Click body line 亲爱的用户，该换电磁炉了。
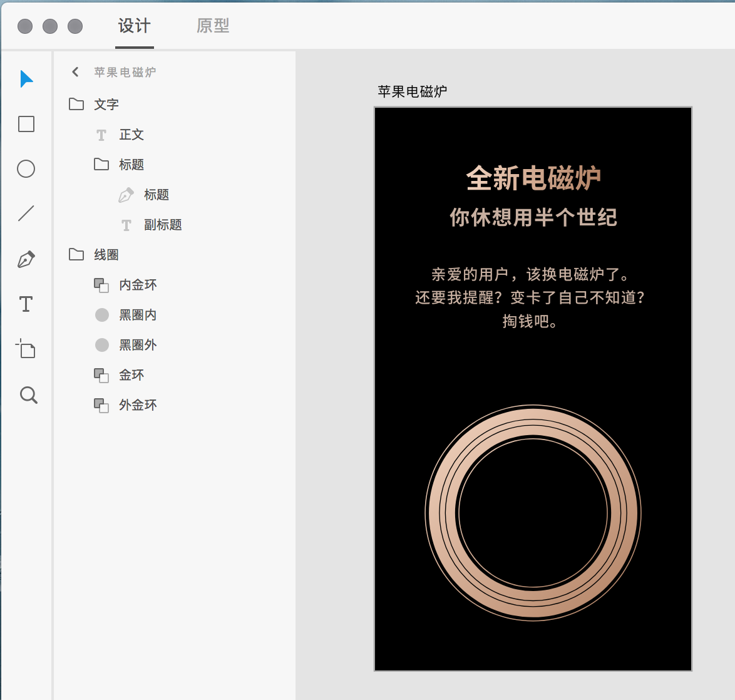Image resolution: width=735 pixels, height=700 pixels. pyautogui.click(x=531, y=274)
